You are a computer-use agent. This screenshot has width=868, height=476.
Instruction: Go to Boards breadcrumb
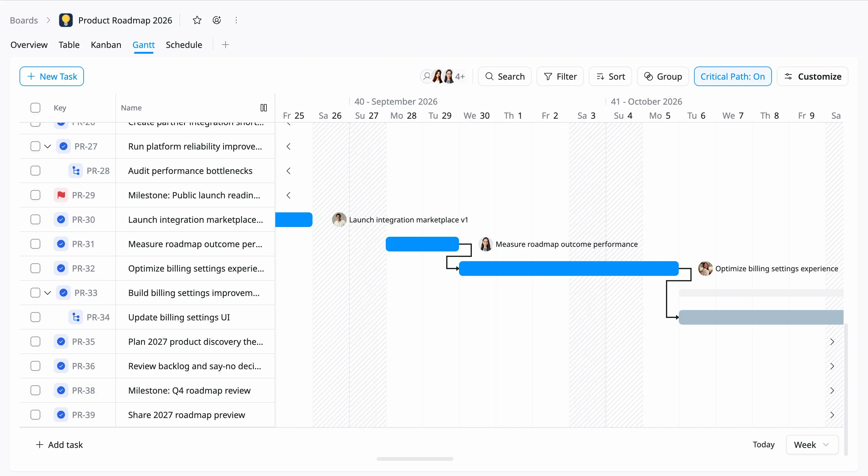coord(24,20)
